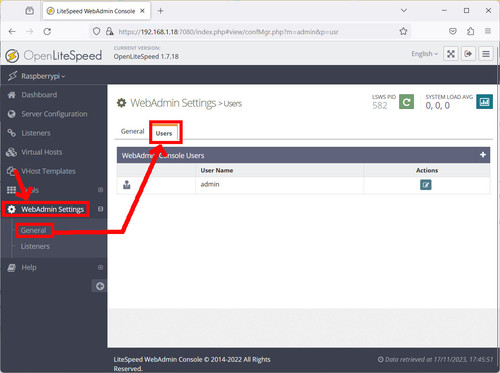Collapse the WebAdmin Settings submenu
Screen dimensions: 500x373
[100, 209]
